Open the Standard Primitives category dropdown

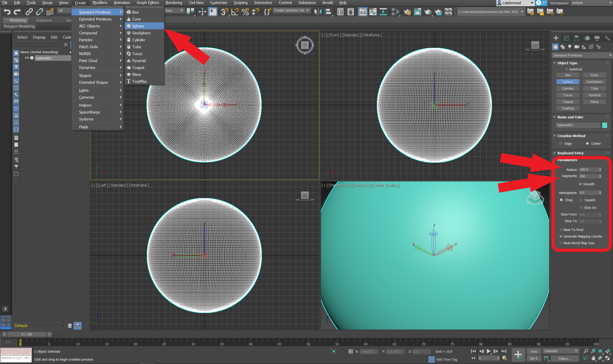582,55
